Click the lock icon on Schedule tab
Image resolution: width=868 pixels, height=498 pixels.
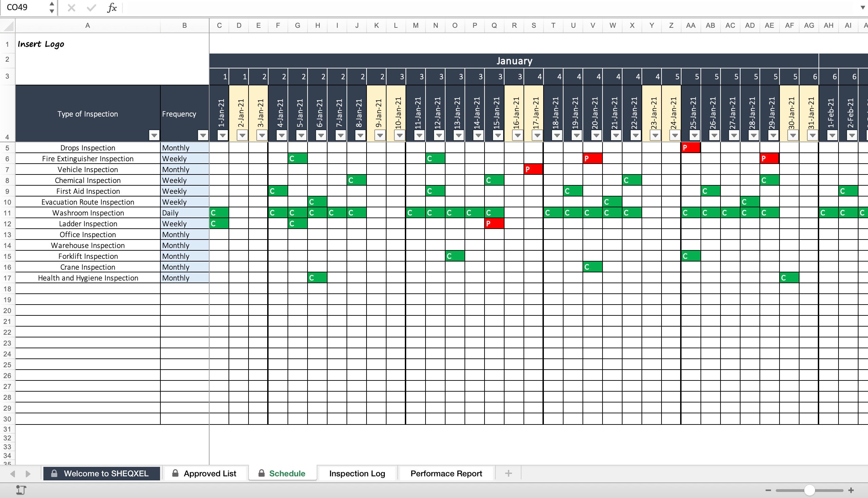(262, 473)
